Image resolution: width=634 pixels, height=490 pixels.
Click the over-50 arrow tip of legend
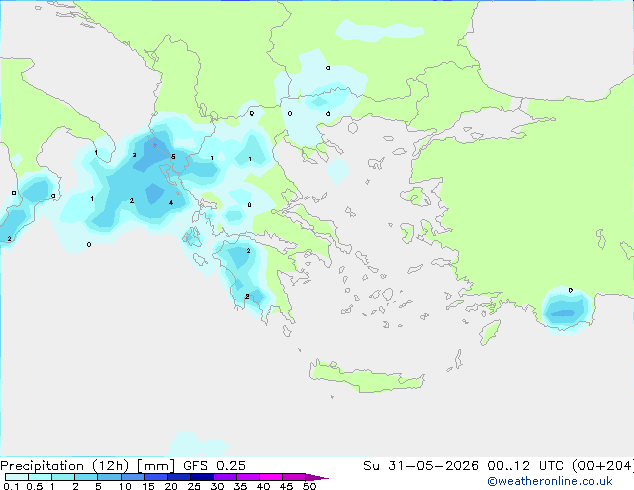(x=317, y=478)
